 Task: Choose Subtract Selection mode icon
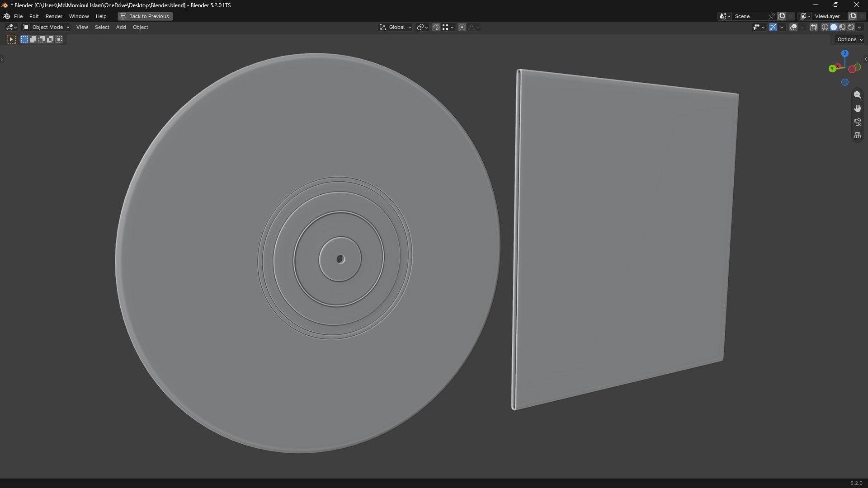tap(42, 40)
